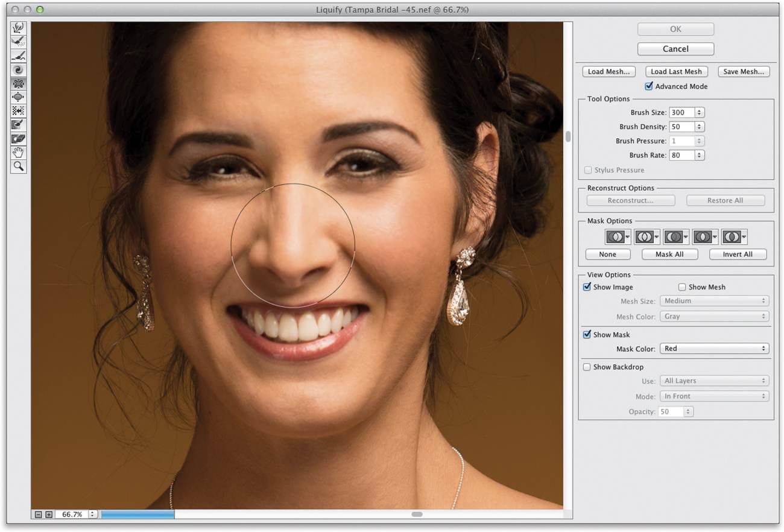Screen dimensions: 784x532
Task: Click the Save Mesh button
Action: tap(744, 72)
